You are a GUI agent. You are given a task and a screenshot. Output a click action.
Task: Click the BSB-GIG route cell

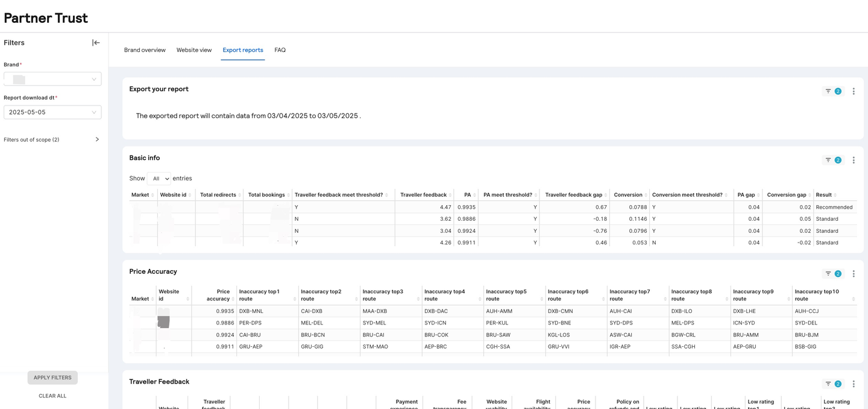(x=805, y=347)
